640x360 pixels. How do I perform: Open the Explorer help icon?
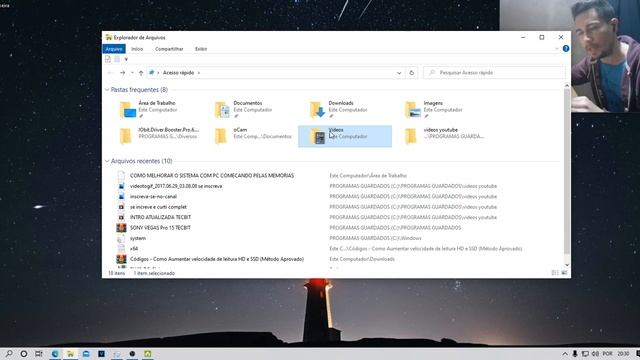pos(566,49)
